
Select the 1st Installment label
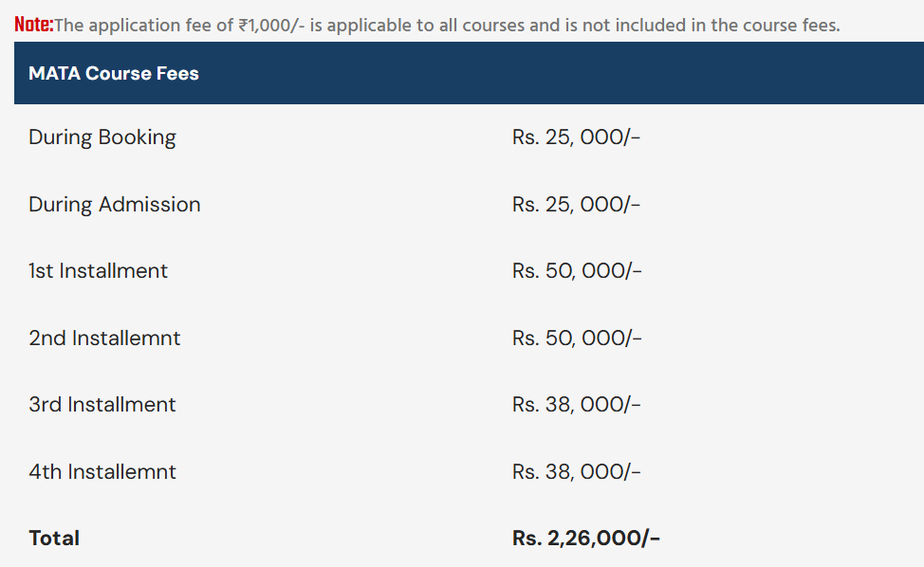(99, 271)
